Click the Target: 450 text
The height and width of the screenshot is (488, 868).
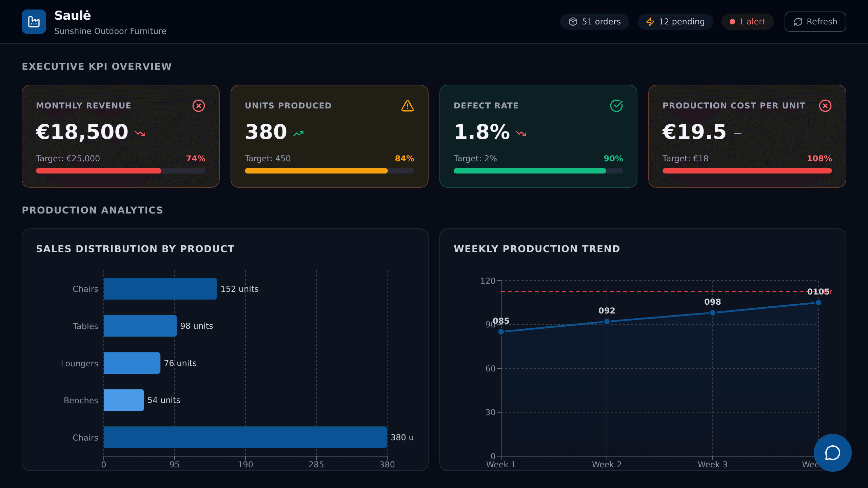(x=268, y=159)
